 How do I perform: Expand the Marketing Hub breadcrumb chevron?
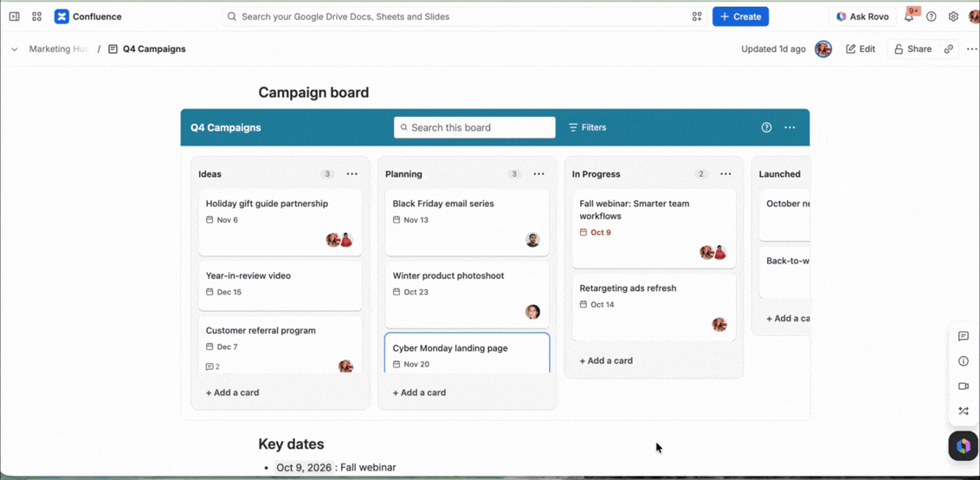coord(15,49)
